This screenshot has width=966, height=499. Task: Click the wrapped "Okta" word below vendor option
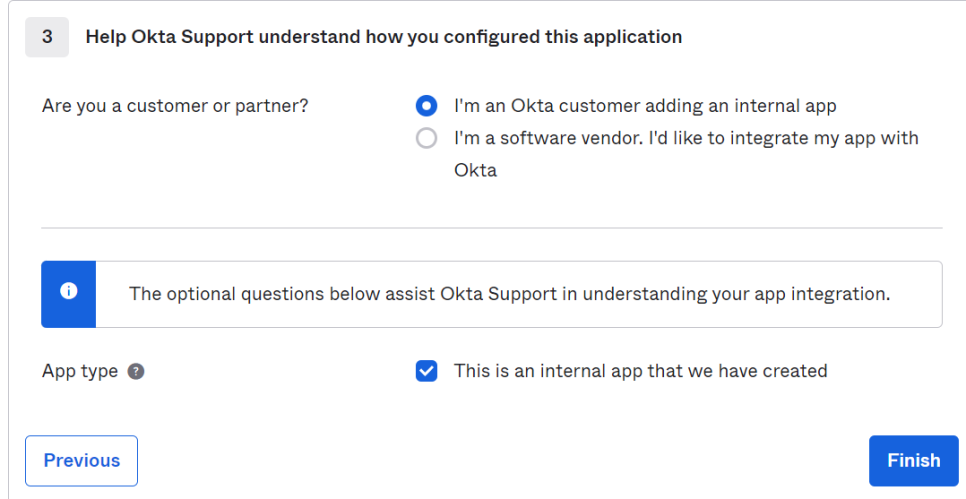click(x=475, y=170)
